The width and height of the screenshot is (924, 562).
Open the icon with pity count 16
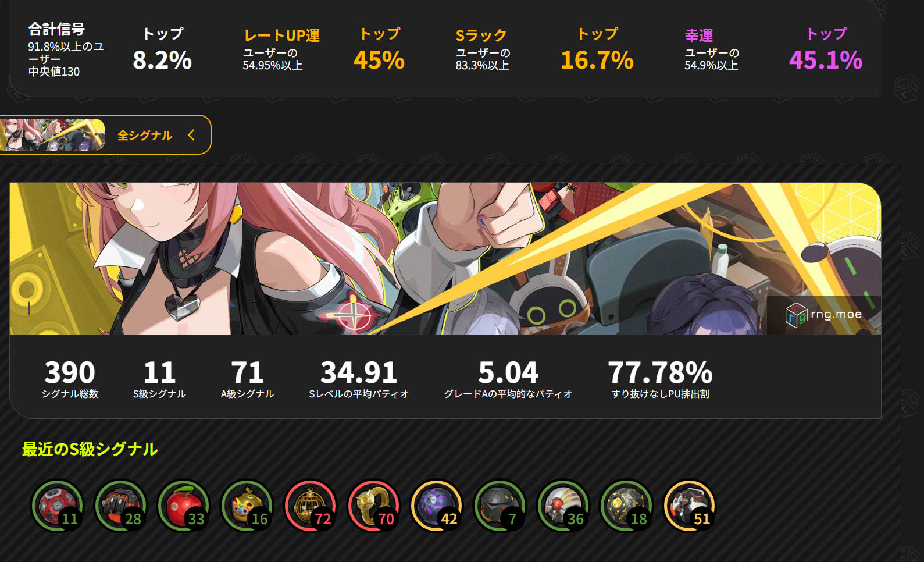pos(247,506)
